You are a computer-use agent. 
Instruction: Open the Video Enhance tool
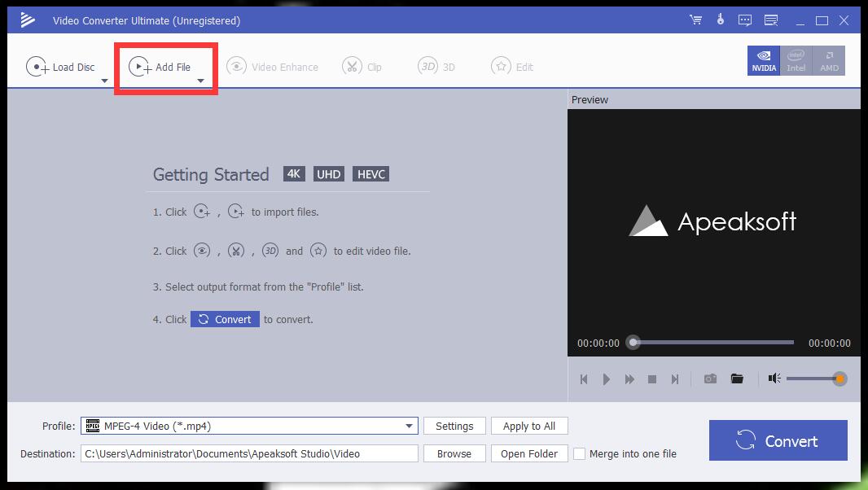tap(236, 65)
